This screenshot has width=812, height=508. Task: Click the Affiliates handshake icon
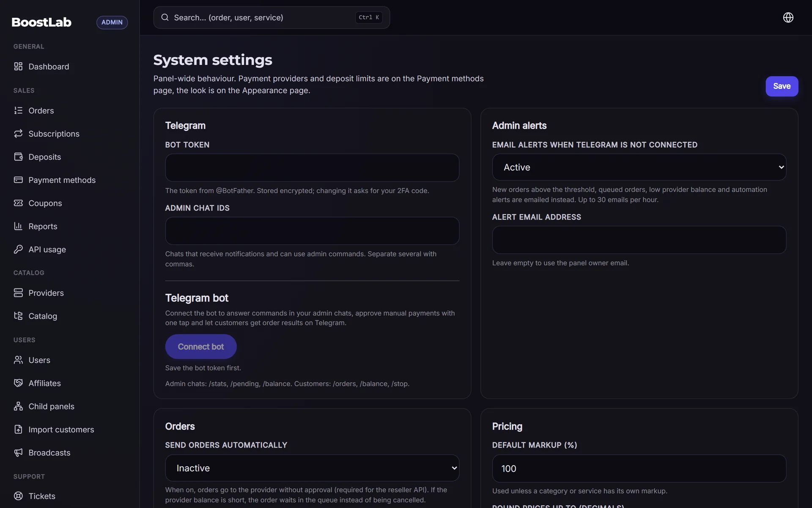point(18,383)
